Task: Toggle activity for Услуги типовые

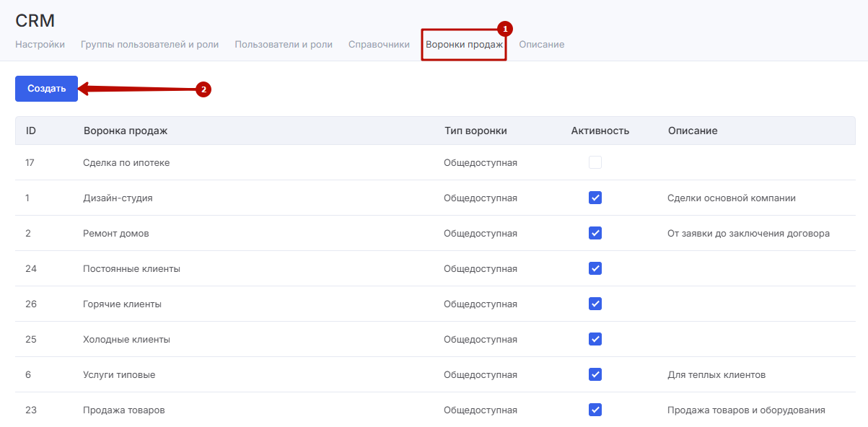Action: pyautogui.click(x=595, y=375)
